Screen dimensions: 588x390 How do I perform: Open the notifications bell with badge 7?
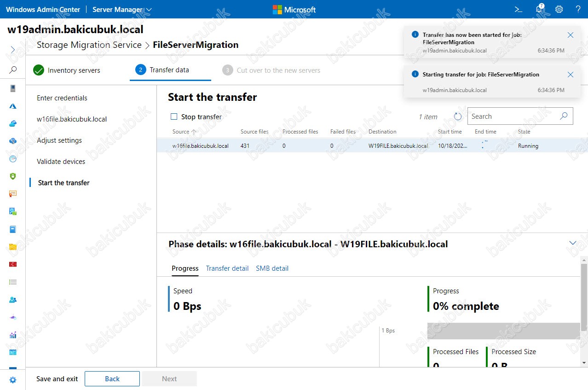tap(539, 9)
